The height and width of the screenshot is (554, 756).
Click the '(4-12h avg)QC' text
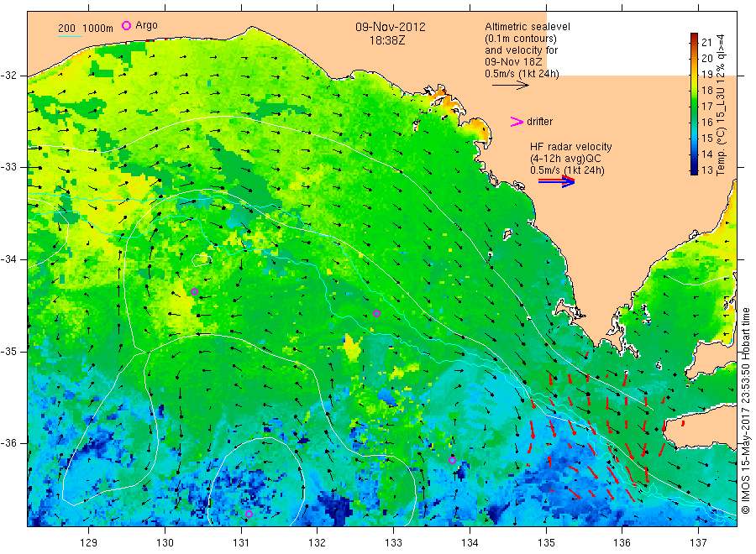click(565, 159)
